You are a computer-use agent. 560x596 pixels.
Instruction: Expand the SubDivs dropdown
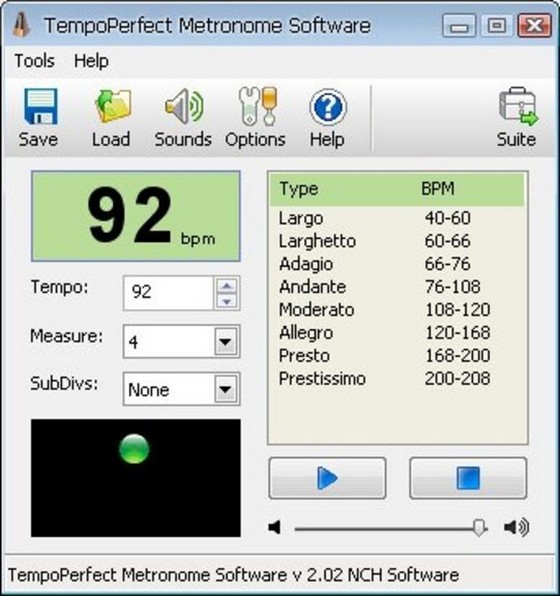tap(225, 389)
